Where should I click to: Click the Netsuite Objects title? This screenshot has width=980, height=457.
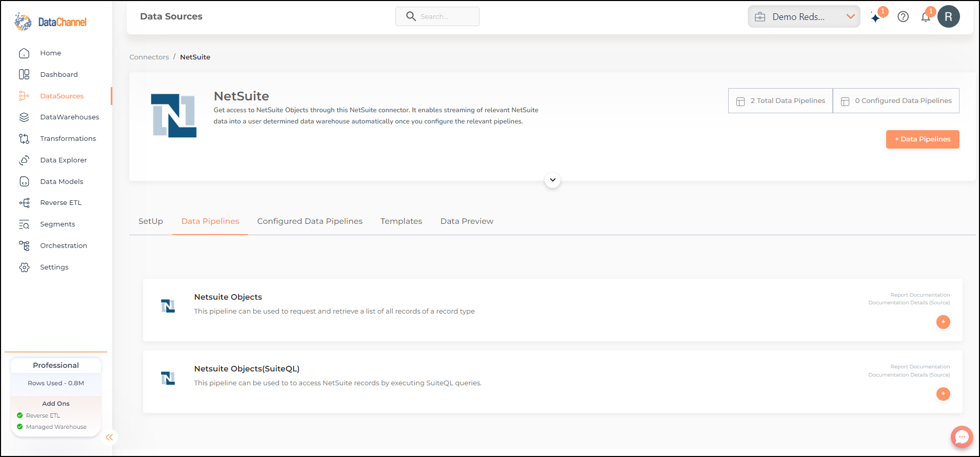pos(228,297)
